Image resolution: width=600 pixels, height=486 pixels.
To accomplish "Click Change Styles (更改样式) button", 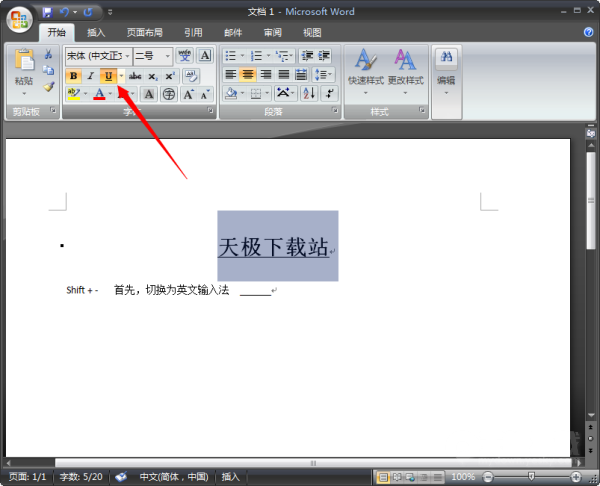I will (406, 72).
